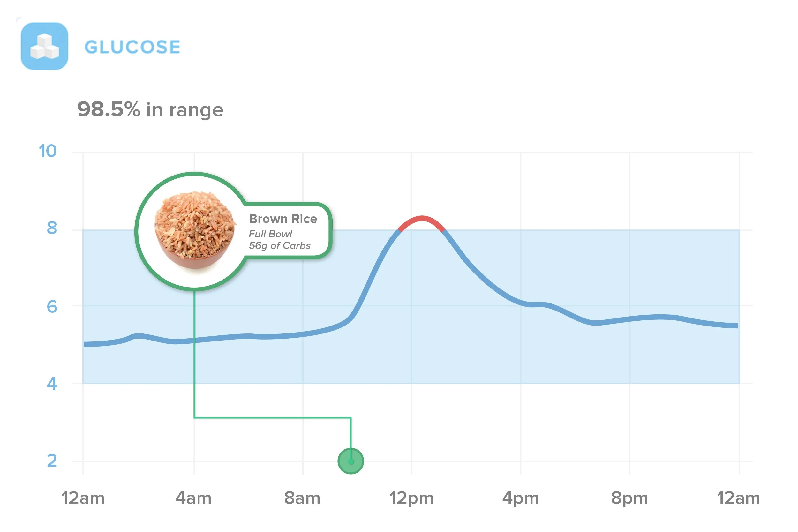Click the 98.5% in range summary
Viewport: 798px width, 532px height.
150,109
